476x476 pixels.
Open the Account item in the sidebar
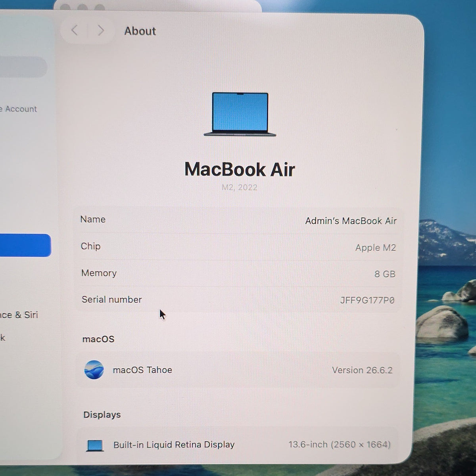pos(19,109)
